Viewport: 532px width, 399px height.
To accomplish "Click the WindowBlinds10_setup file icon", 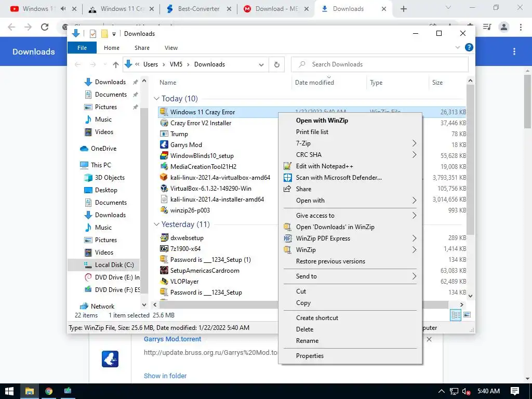I will point(164,155).
